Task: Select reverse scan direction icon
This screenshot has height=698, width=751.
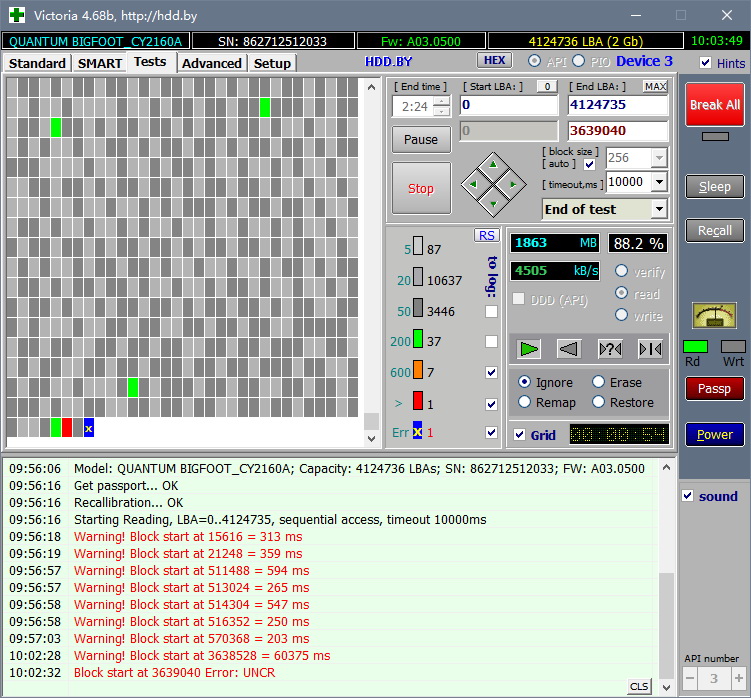Action: pyautogui.click(x=569, y=349)
